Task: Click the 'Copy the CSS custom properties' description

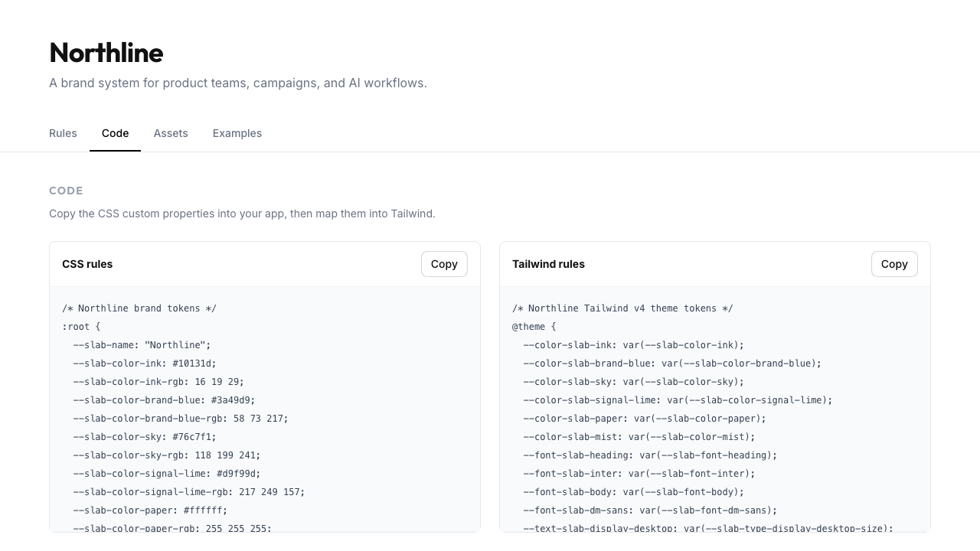Action: (x=242, y=214)
